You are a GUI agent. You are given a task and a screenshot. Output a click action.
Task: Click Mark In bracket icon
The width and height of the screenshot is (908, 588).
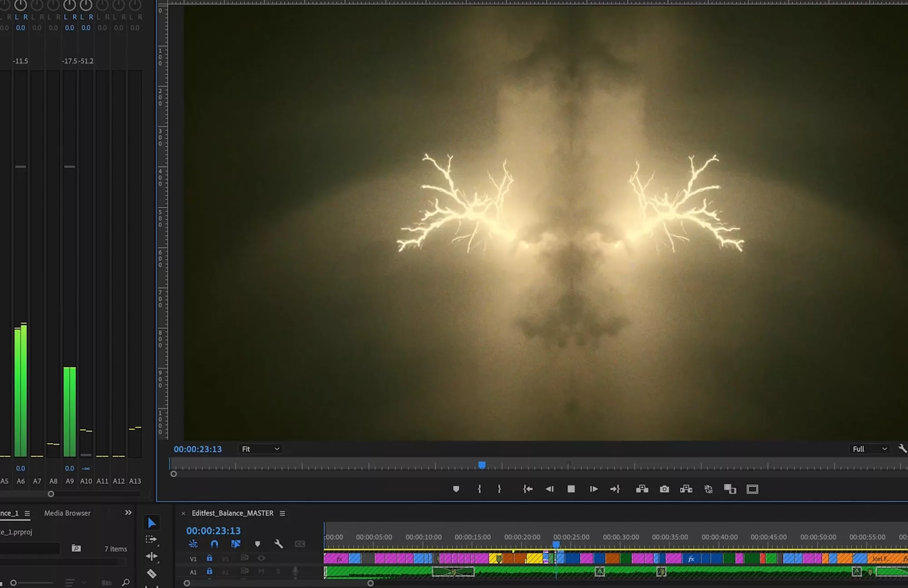pos(479,489)
